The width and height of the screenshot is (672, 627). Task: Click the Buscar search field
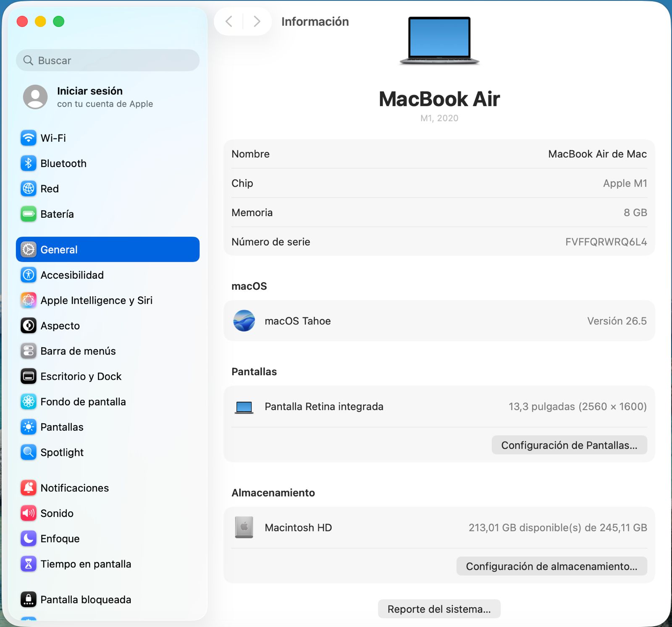point(108,60)
